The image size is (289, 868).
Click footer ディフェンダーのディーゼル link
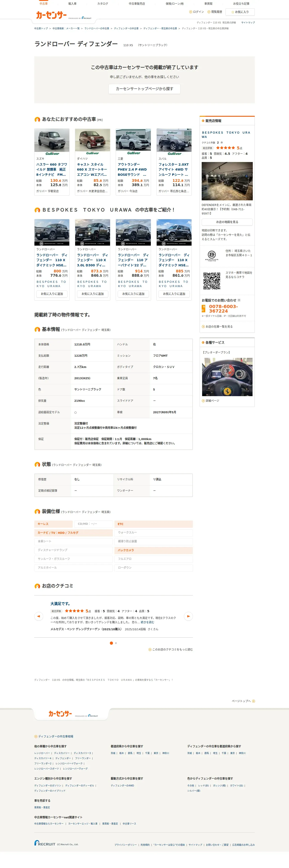click(80, 786)
